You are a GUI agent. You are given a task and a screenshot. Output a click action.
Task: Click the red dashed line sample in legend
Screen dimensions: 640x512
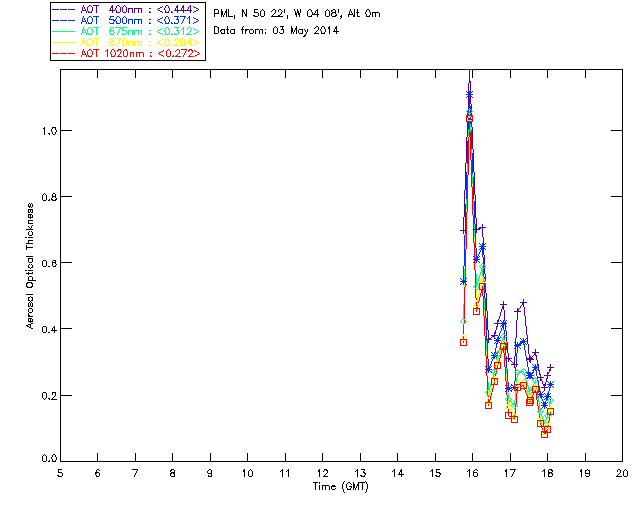pos(64,53)
